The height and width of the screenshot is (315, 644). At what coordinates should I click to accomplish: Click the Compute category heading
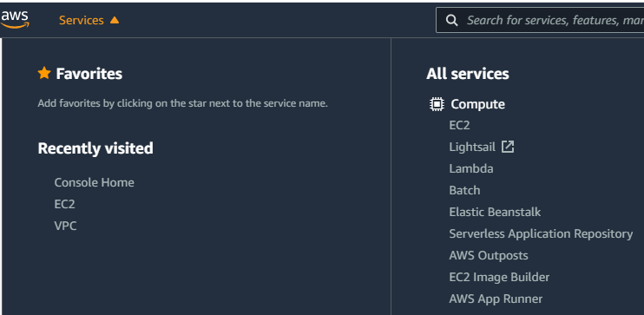477,104
